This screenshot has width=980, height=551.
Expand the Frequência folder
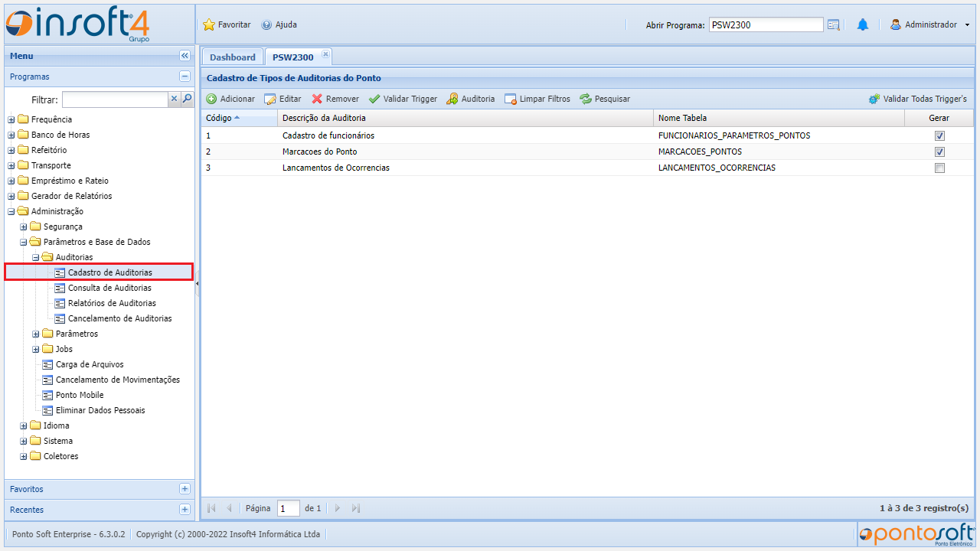pyautogui.click(x=11, y=119)
